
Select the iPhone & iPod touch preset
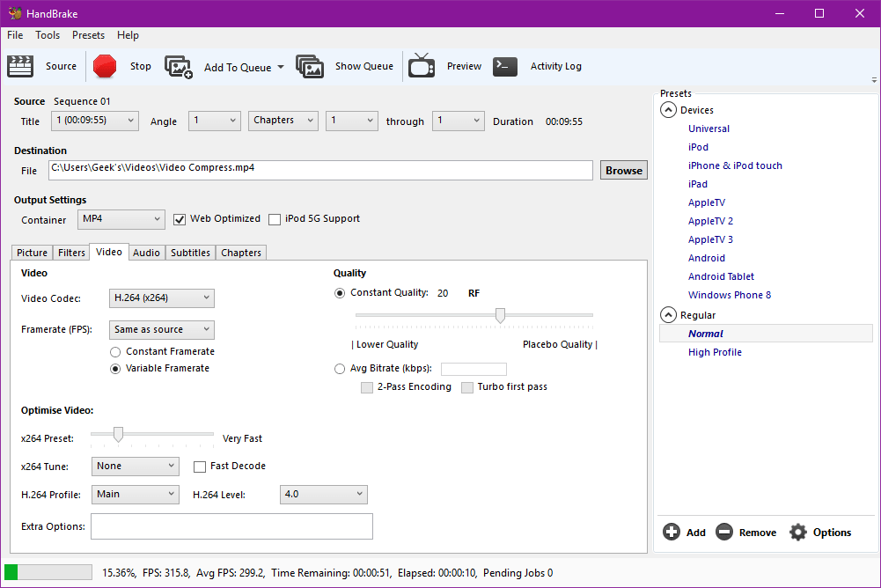click(x=735, y=165)
